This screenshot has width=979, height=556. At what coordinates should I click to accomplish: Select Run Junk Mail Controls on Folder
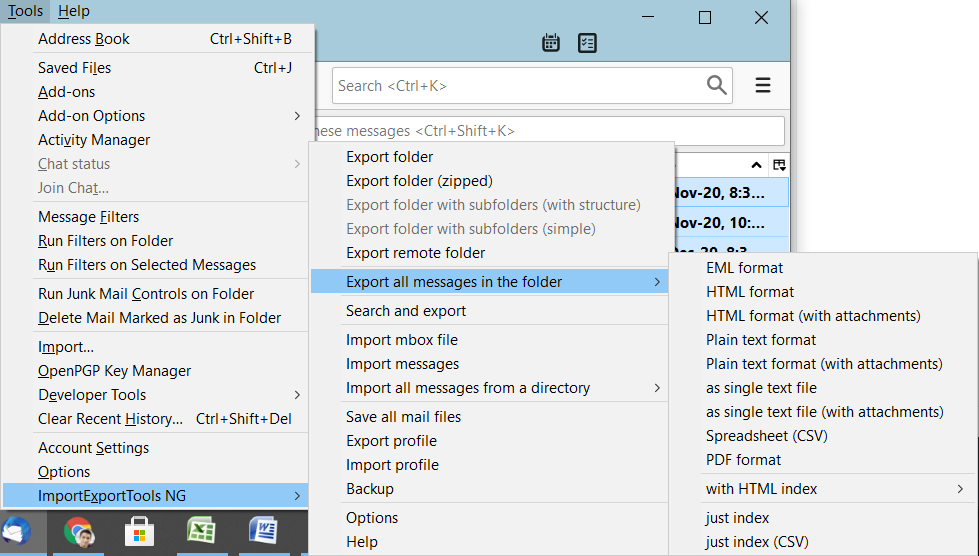[x=156, y=294]
